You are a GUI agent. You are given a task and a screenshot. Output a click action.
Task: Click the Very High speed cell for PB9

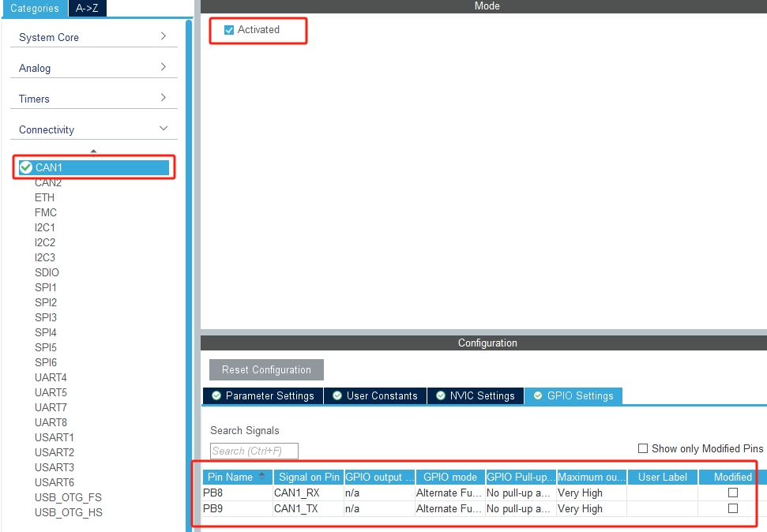coord(592,508)
